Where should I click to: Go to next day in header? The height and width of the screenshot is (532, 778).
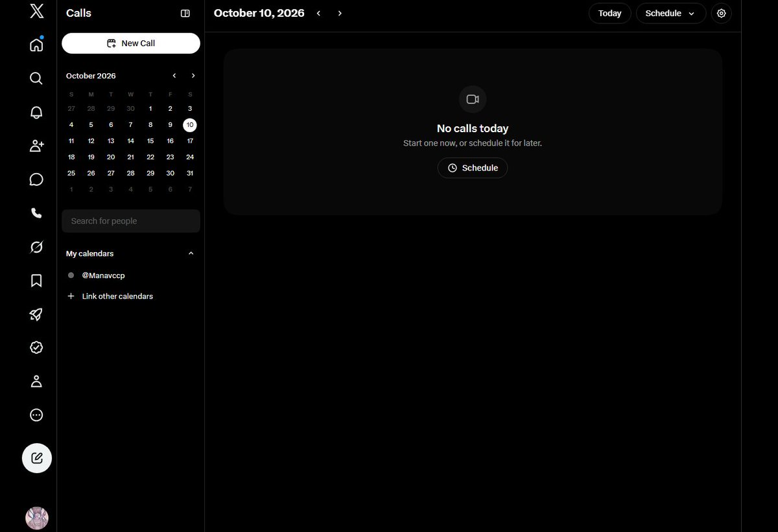pyautogui.click(x=340, y=13)
